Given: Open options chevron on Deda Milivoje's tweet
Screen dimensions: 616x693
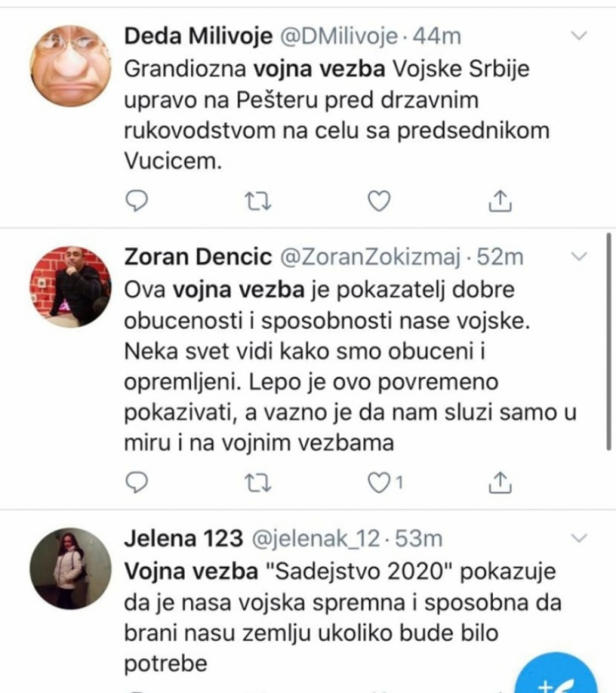Looking at the screenshot, I should click(x=579, y=37).
